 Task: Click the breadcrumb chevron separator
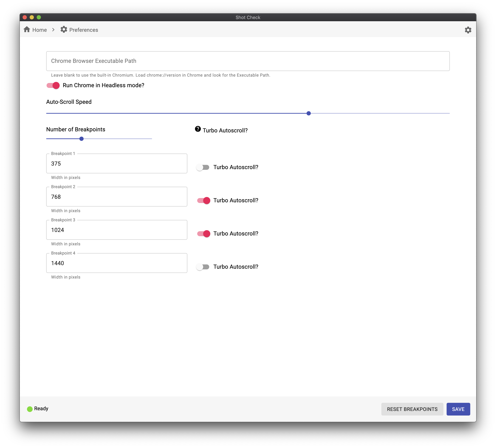(x=53, y=30)
